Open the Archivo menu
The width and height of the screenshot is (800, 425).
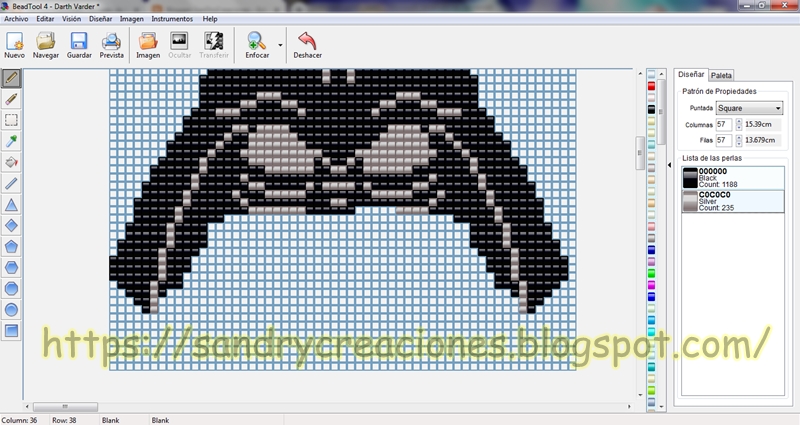[x=16, y=19]
